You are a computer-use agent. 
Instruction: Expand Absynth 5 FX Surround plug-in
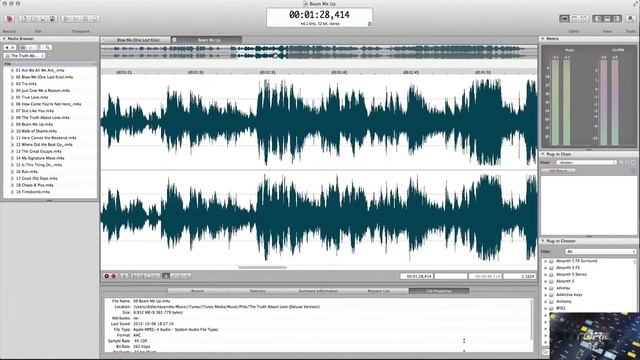pyautogui.click(x=546, y=261)
